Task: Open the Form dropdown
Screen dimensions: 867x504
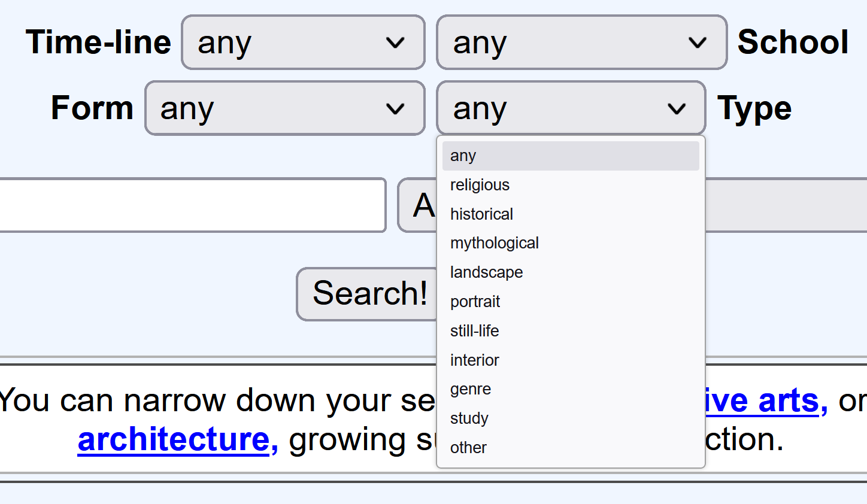Action: coord(284,108)
